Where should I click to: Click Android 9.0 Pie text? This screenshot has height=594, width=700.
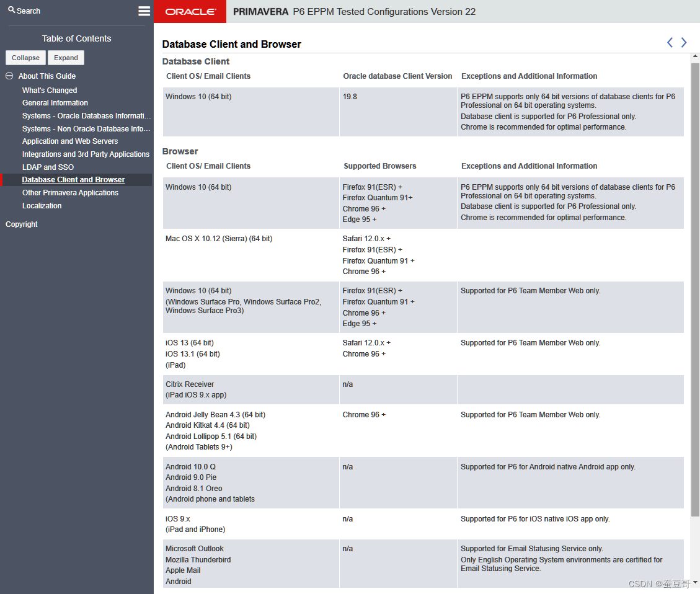click(x=191, y=477)
